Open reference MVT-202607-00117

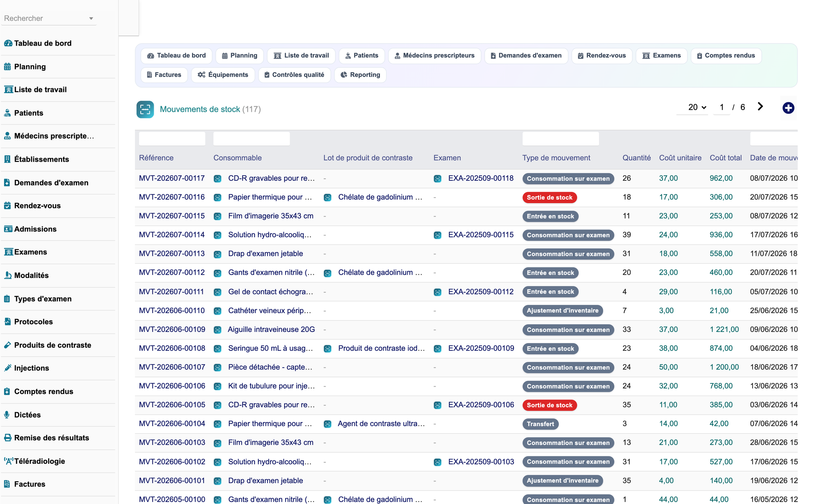coord(172,178)
